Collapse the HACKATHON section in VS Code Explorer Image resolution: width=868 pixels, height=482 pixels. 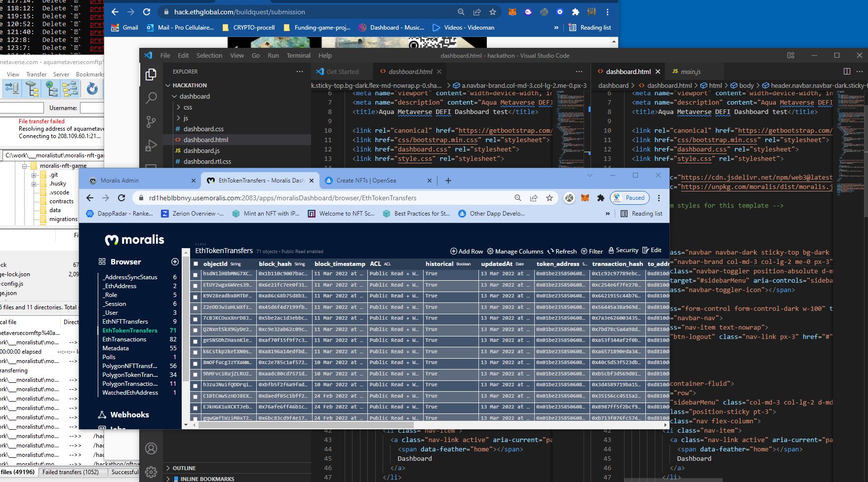point(168,85)
